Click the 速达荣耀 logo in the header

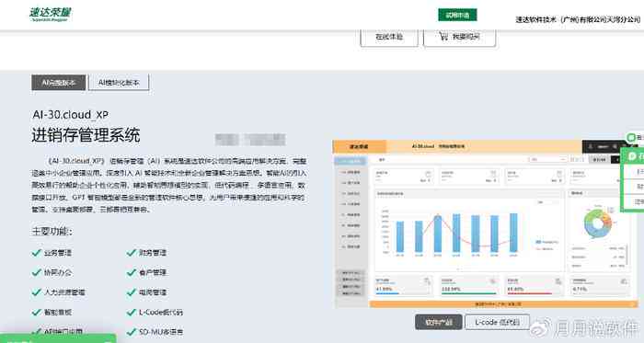50,14
